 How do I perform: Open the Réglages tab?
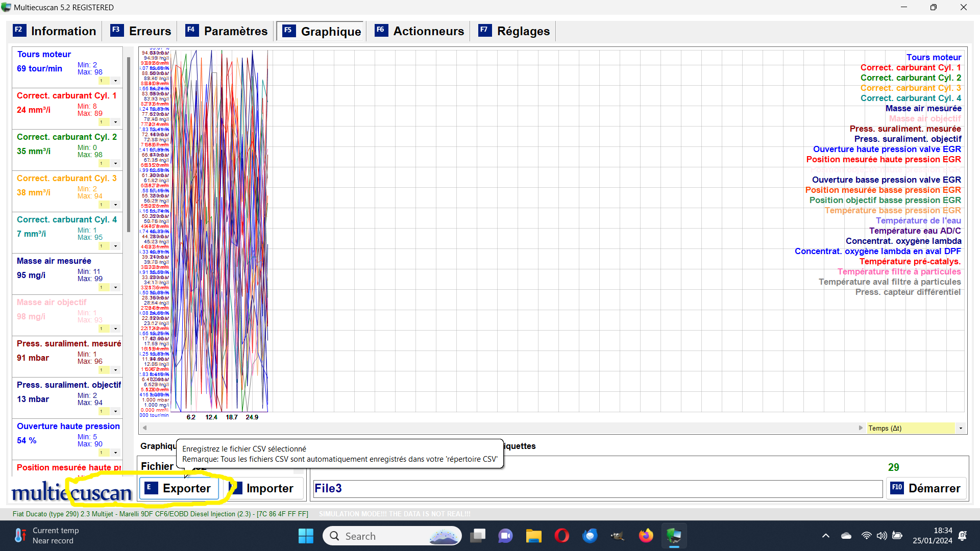[x=514, y=31]
